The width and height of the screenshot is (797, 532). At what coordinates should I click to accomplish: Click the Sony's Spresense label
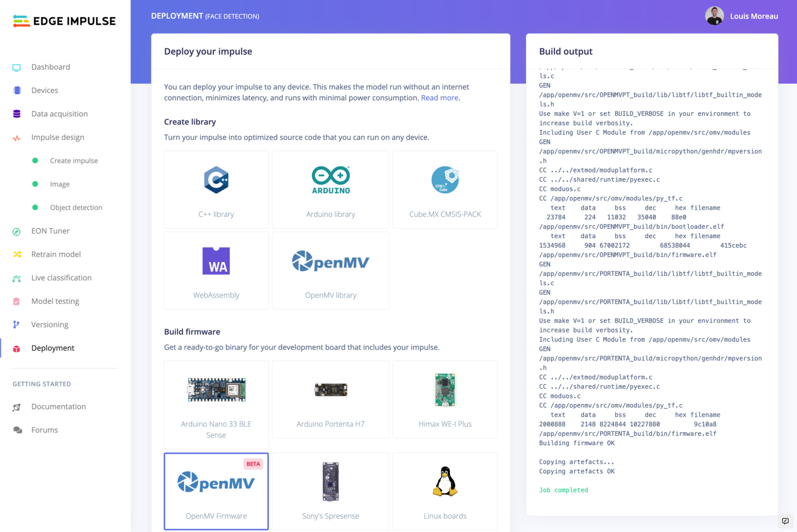click(x=330, y=516)
